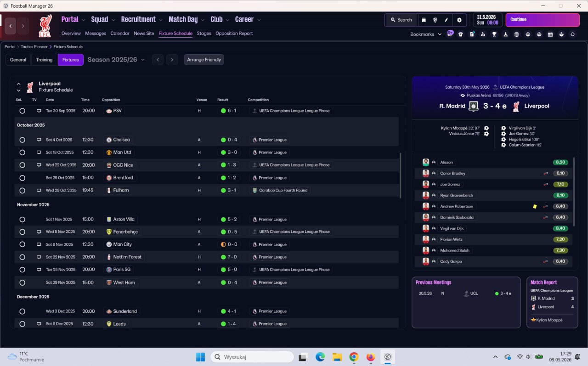Viewport: 588px width, 366px height.
Task: Expand the Portal menu chevron
Action: point(83,20)
